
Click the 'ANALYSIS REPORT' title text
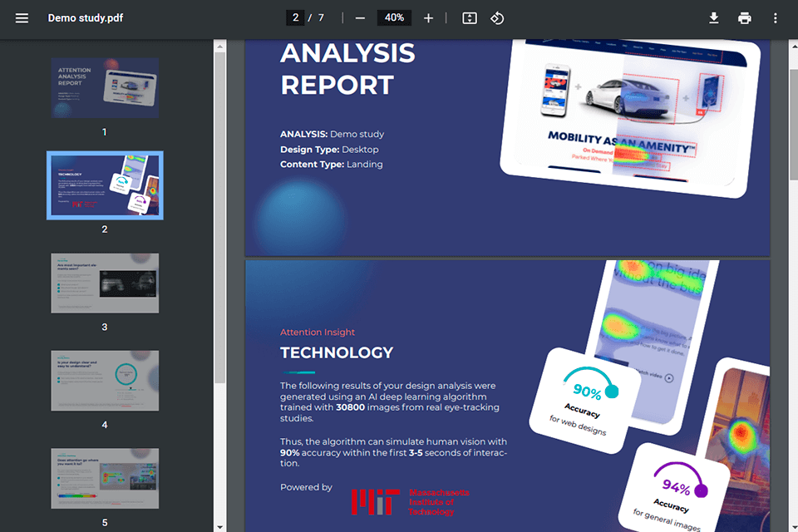(347, 69)
